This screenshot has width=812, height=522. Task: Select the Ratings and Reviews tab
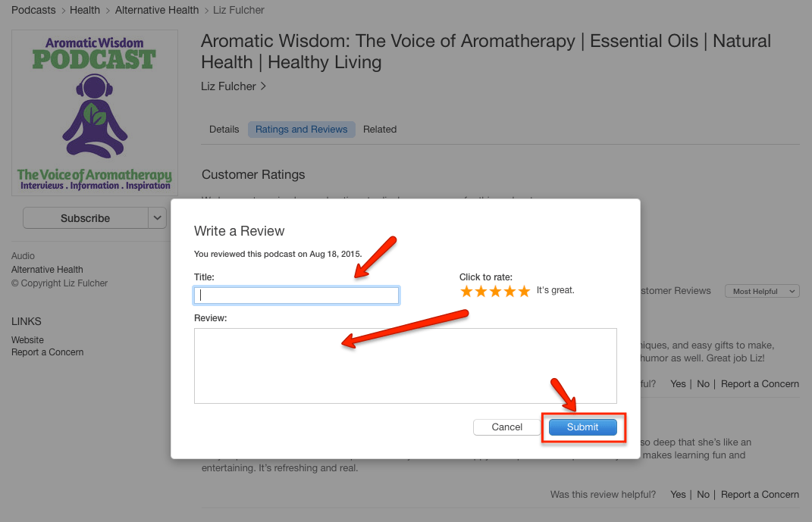[x=302, y=130]
